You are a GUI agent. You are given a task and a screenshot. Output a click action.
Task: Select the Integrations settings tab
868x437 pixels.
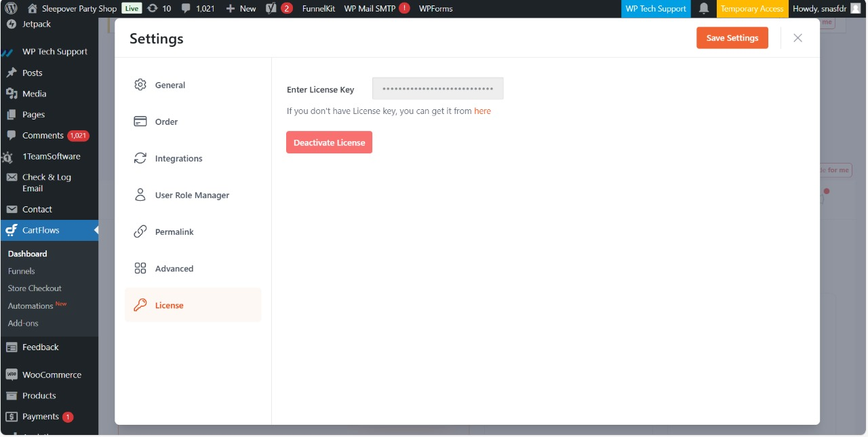[x=178, y=158]
